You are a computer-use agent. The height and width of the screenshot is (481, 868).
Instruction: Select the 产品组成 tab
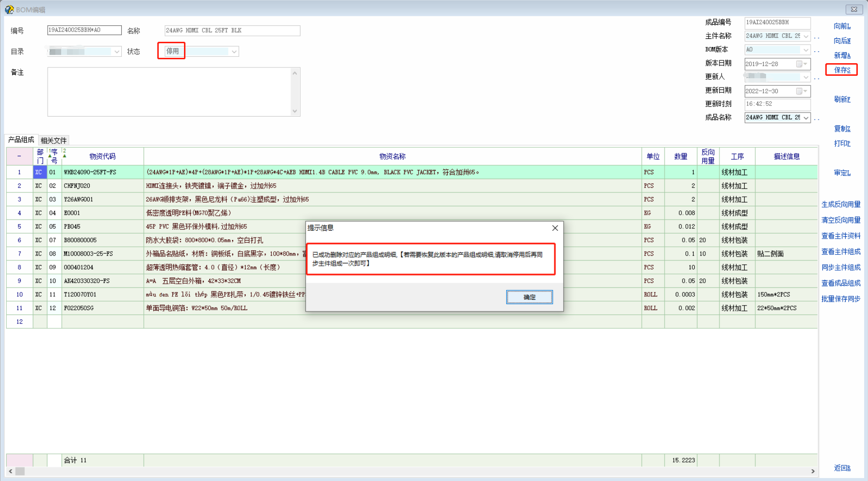pyautogui.click(x=21, y=140)
